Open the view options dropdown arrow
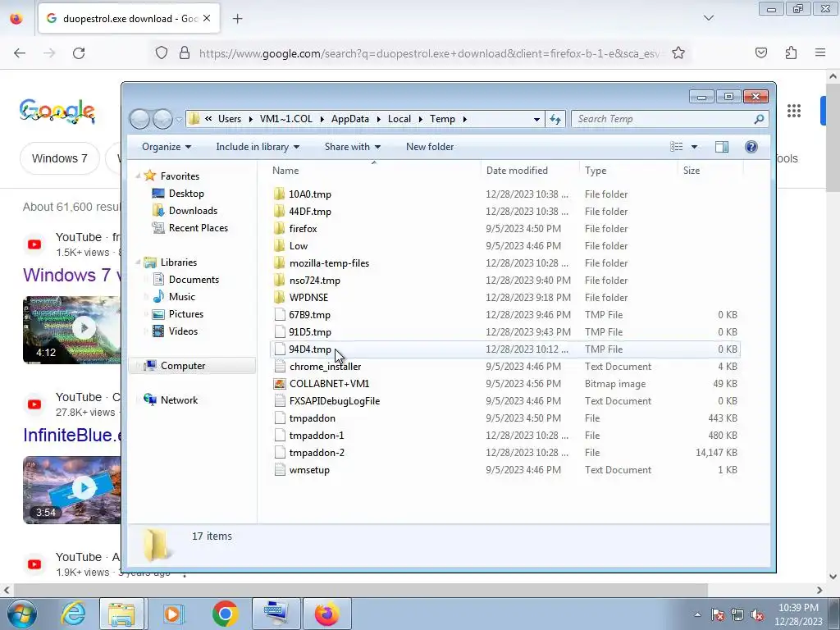840x630 pixels. (694, 147)
